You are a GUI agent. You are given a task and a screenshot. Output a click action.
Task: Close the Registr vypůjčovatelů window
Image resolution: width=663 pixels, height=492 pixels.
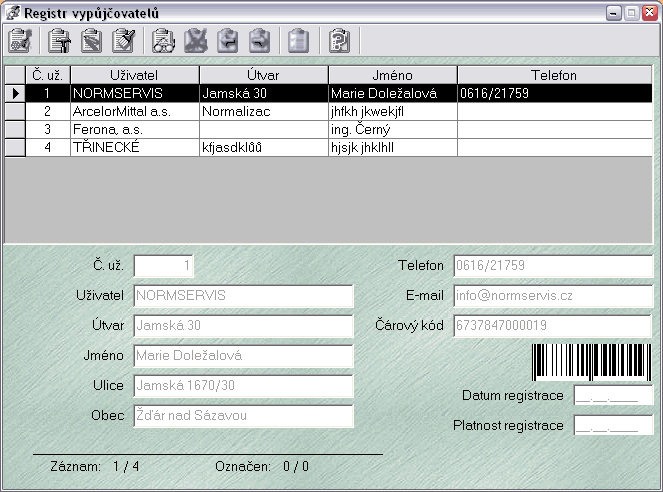pyautogui.click(x=649, y=13)
